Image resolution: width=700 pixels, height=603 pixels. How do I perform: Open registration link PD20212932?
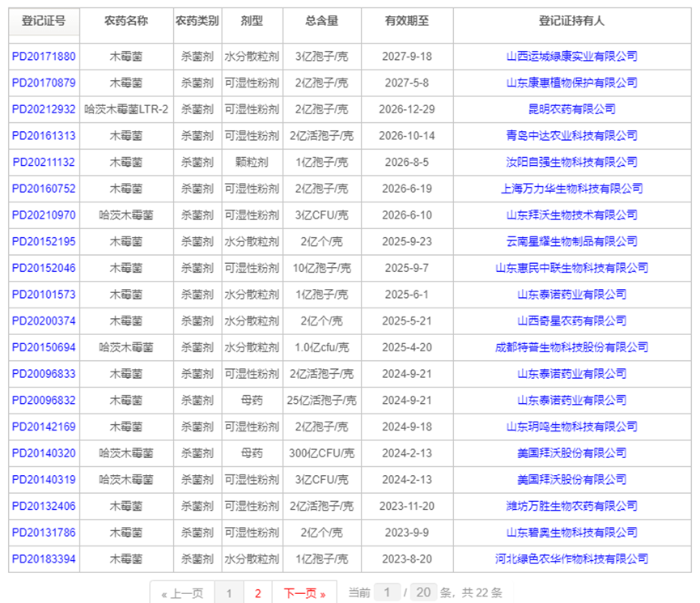(x=44, y=109)
